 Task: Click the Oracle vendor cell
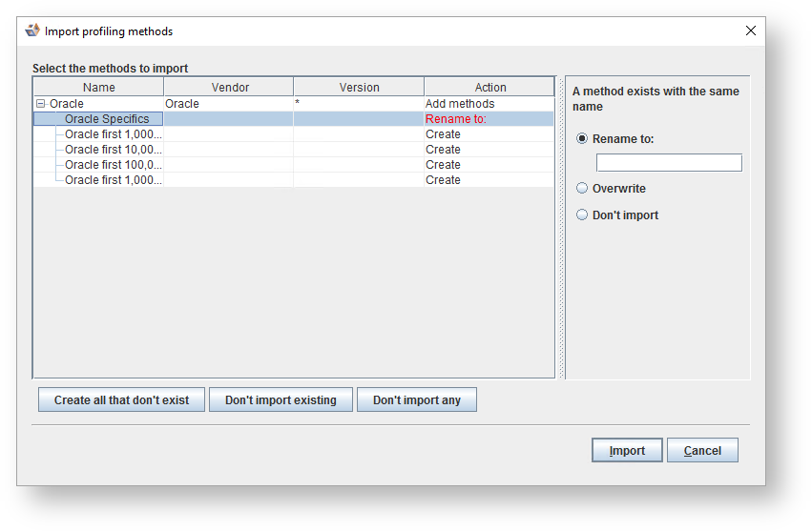click(x=228, y=104)
